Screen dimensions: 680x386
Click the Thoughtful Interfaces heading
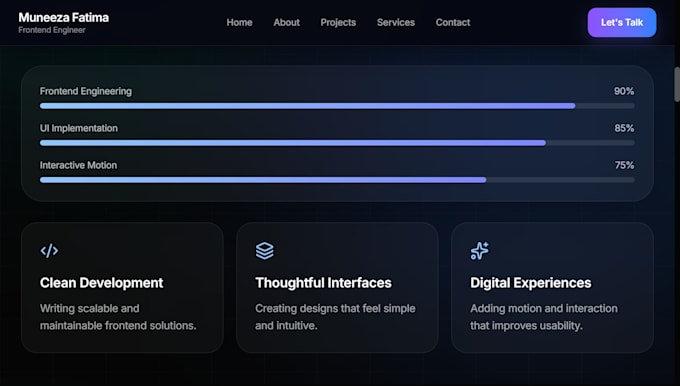tap(323, 283)
